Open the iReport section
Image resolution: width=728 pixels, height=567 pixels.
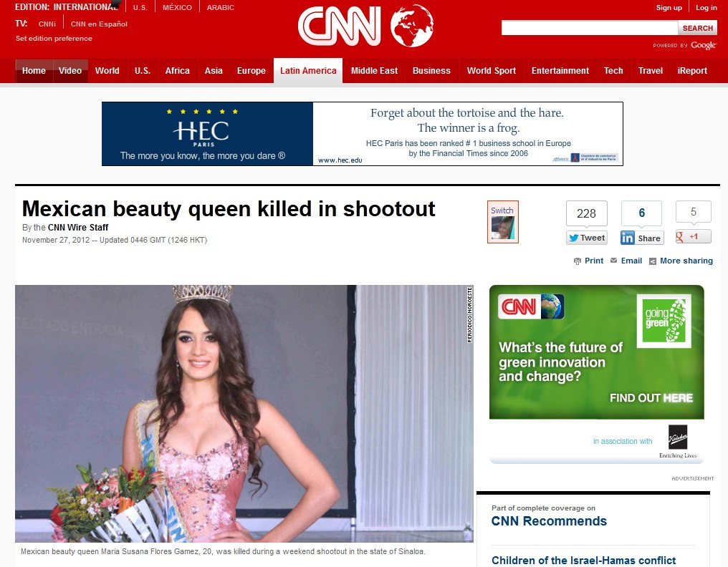click(x=692, y=71)
